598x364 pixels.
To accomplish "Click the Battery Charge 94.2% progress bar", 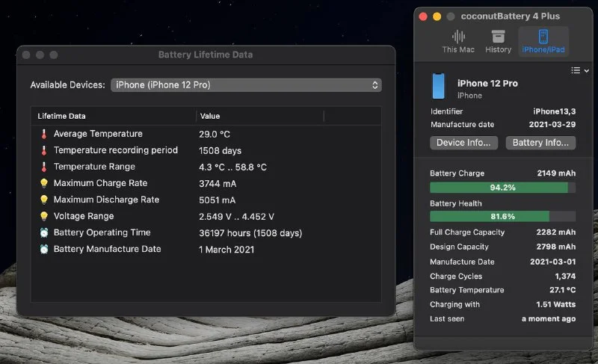I will (502, 188).
